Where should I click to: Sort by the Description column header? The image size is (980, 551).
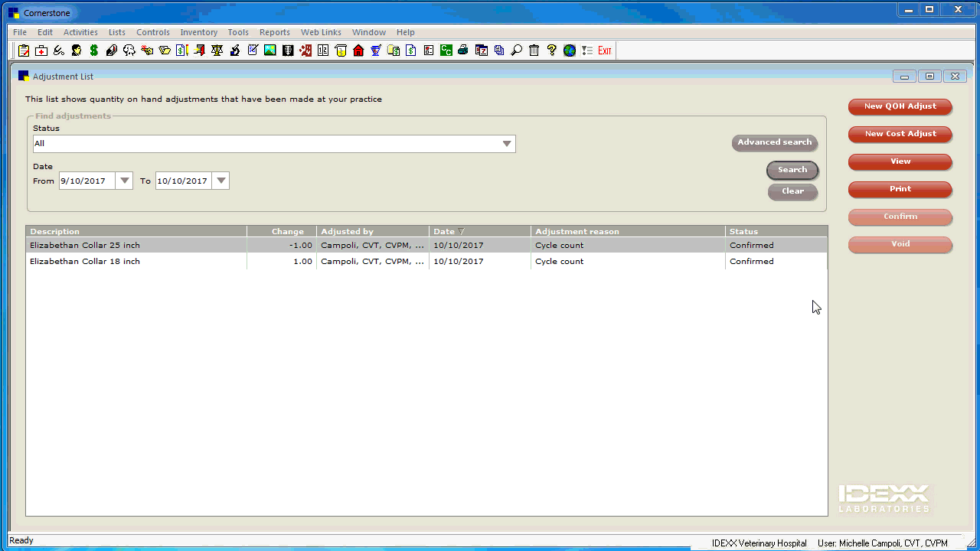[136, 231]
